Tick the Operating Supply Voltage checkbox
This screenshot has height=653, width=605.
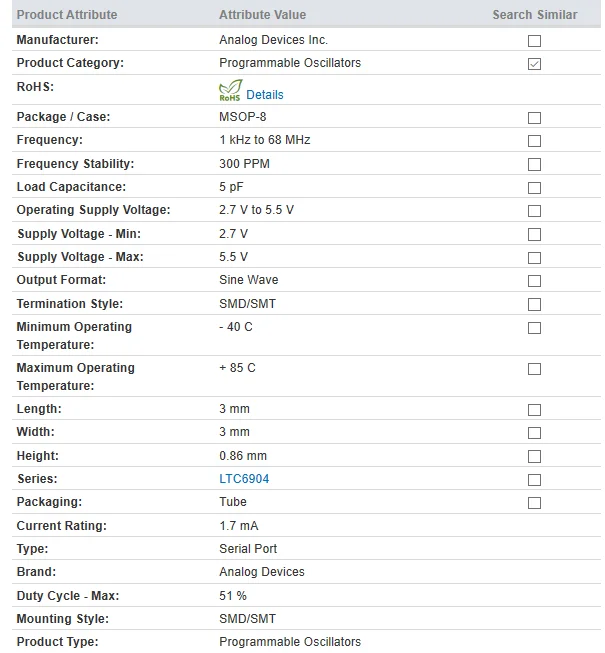534,211
